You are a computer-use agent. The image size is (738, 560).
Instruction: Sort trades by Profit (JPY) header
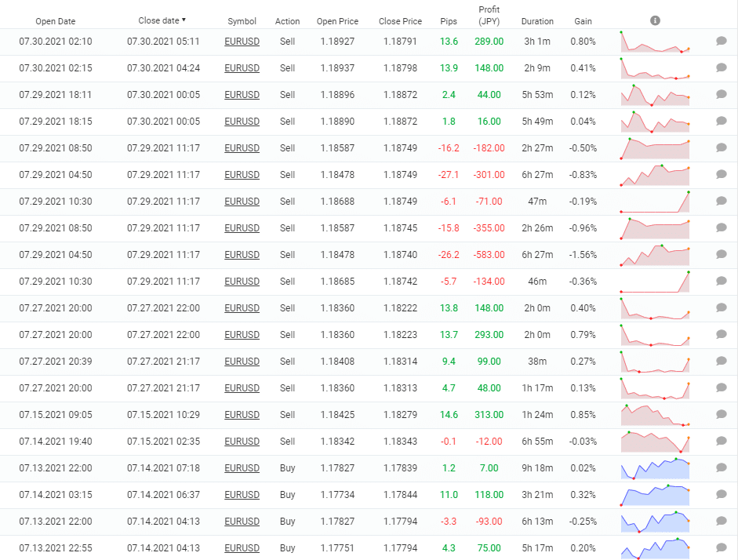click(488, 16)
